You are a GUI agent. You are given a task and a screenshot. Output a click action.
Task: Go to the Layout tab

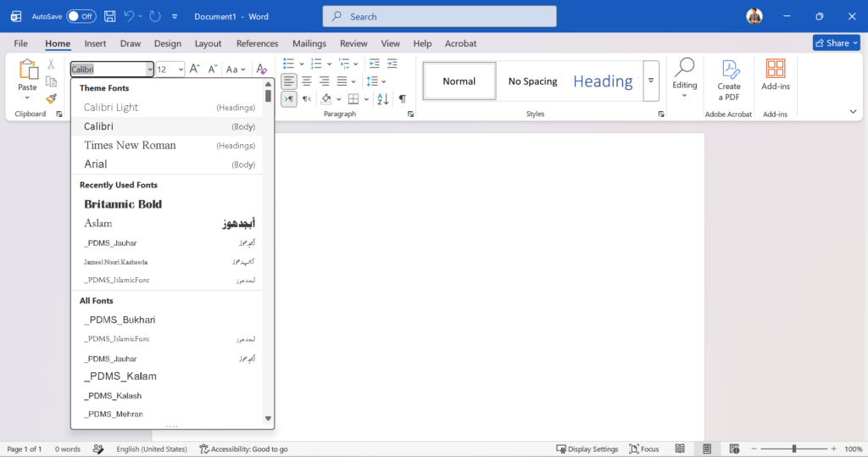point(209,43)
